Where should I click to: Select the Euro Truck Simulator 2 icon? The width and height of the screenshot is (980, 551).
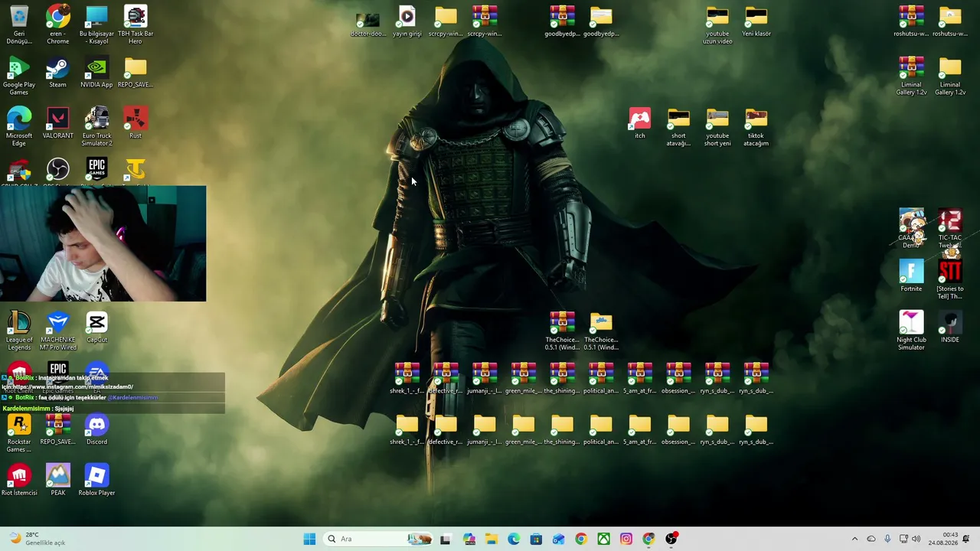coord(96,126)
